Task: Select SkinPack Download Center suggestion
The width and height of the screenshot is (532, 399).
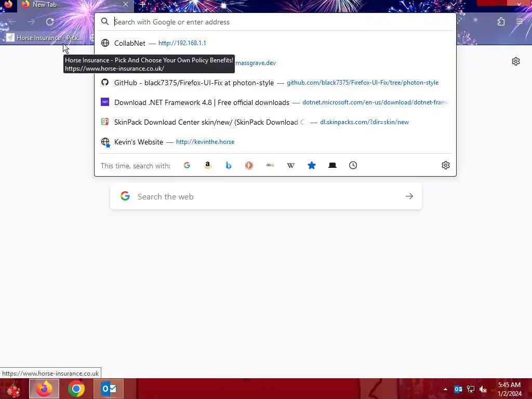Action: tap(275, 122)
